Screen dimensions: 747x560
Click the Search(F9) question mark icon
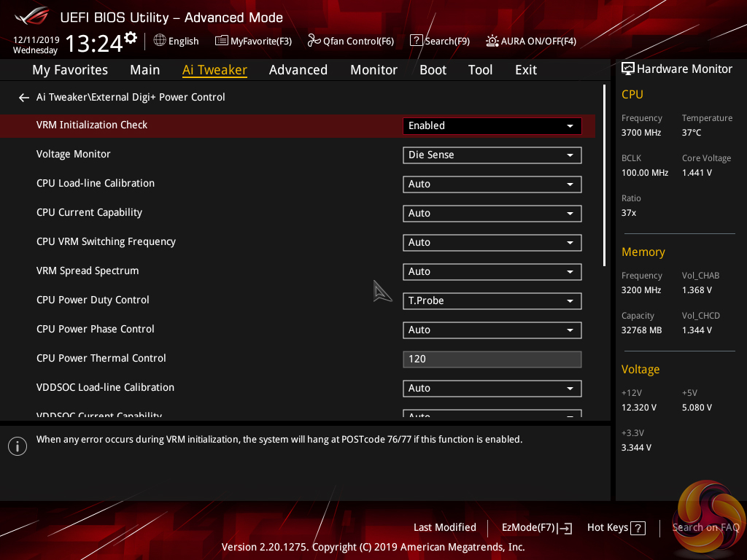pos(416,41)
